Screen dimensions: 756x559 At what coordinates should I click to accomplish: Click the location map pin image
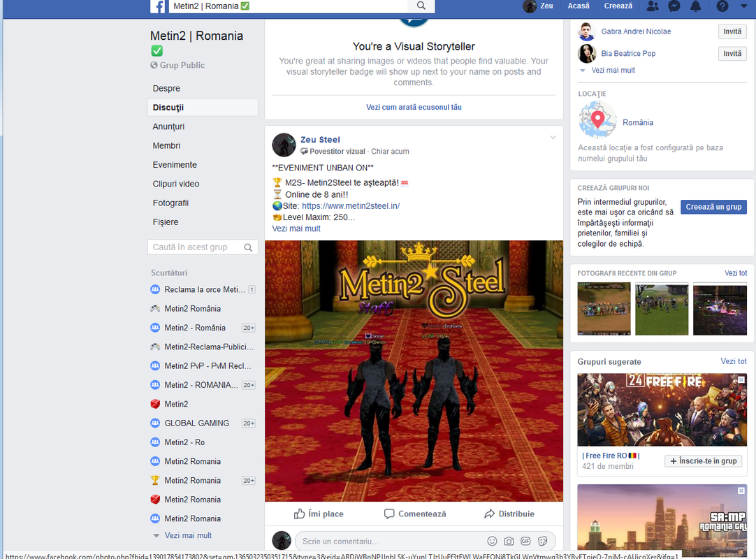tap(597, 120)
